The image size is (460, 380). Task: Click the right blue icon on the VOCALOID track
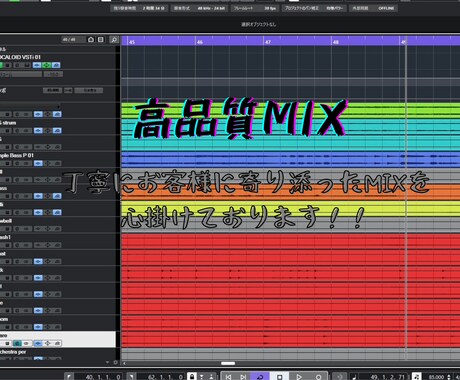[x=56, y=65]
